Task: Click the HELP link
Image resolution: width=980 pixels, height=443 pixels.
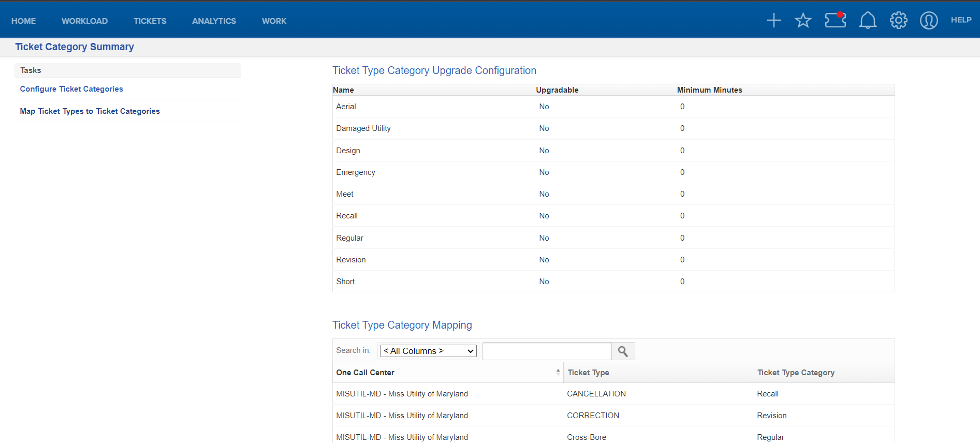Action: click(961, 20)
